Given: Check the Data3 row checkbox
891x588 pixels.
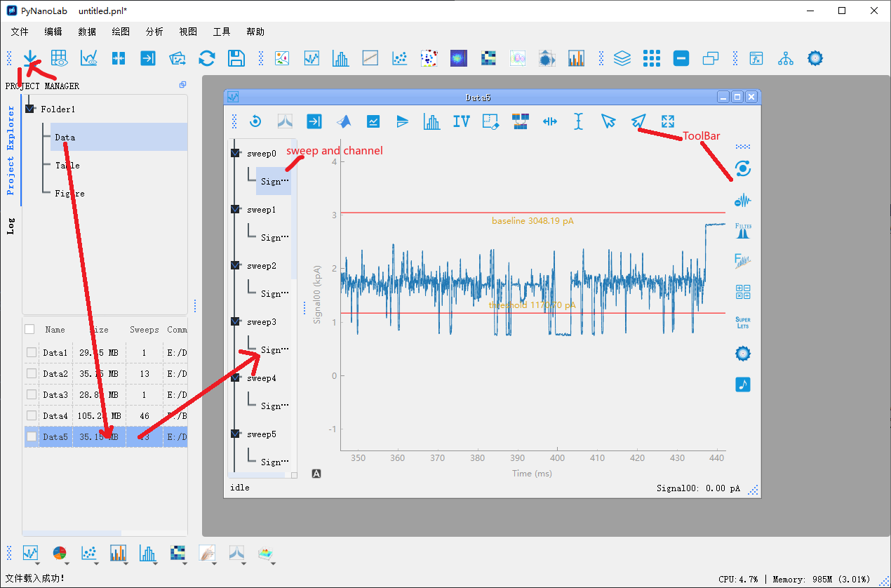Looking at the screenshot, I should point(32,394).
